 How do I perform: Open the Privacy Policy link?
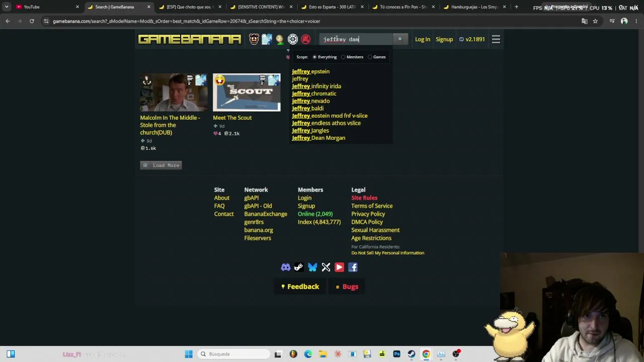368,214
